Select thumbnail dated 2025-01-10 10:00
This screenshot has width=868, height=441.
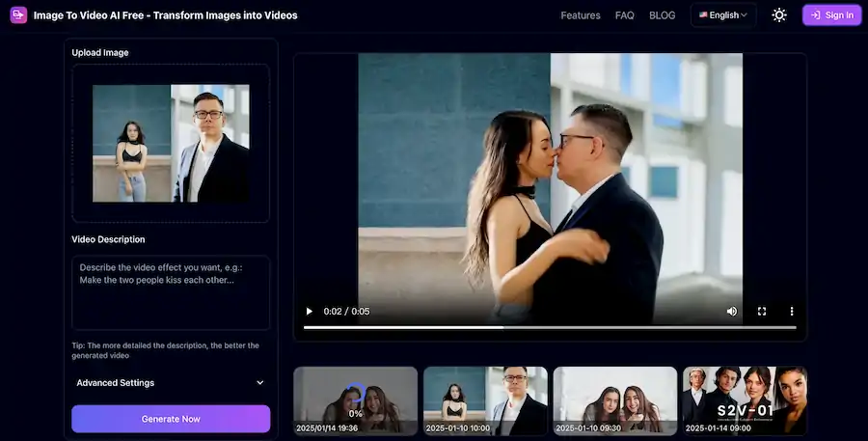tap(485, 400)
